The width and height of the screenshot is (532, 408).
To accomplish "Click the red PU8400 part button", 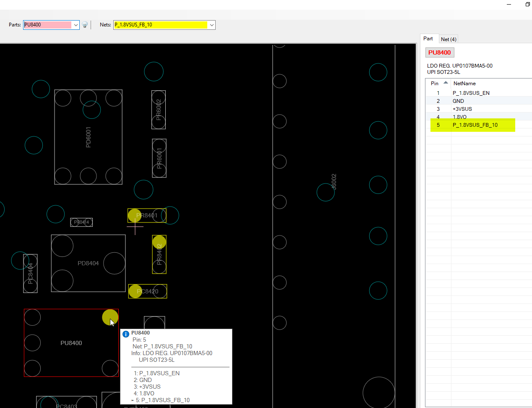I will (x=439, y=52).
